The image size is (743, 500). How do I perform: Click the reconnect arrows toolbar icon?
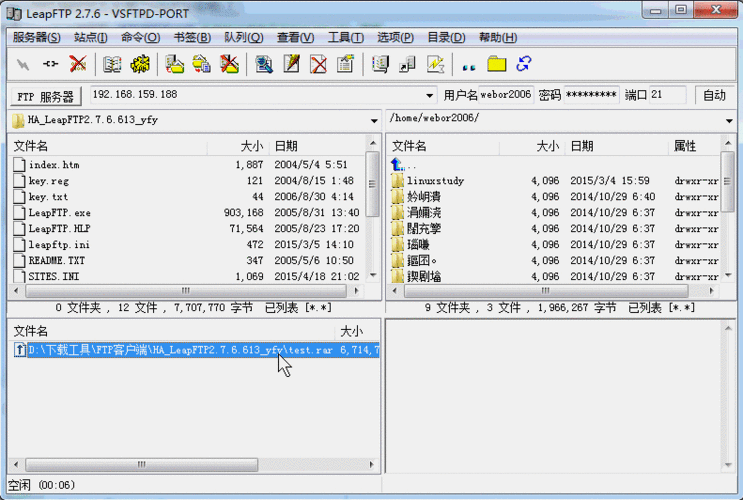[50, 64]
